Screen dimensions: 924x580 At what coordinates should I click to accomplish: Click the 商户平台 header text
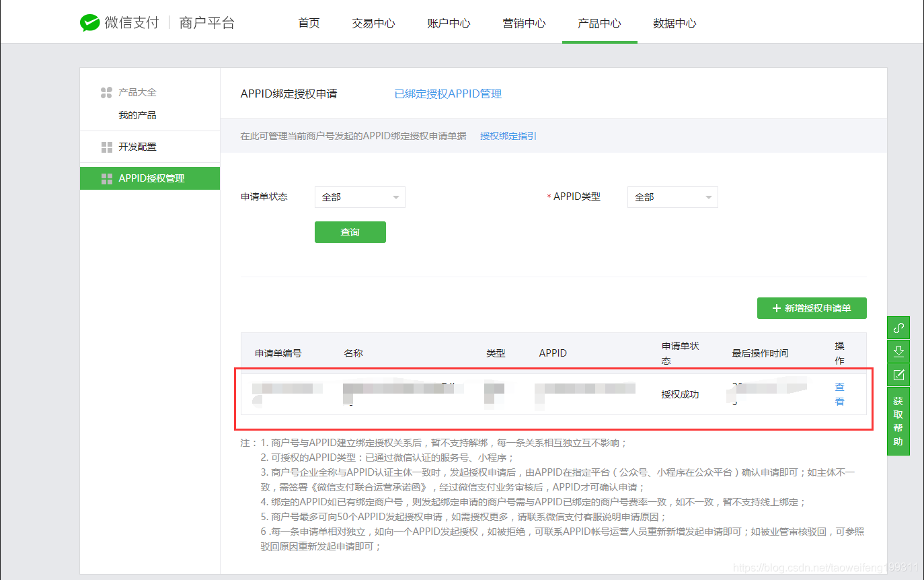207,23
